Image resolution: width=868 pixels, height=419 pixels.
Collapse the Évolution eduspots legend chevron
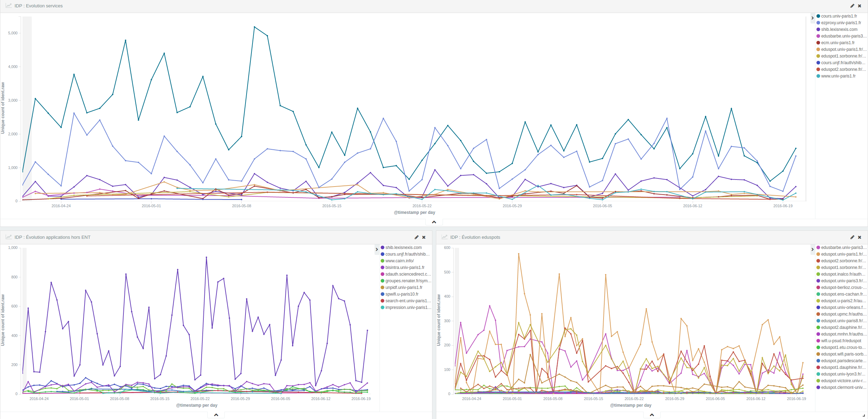click(812, 249)
